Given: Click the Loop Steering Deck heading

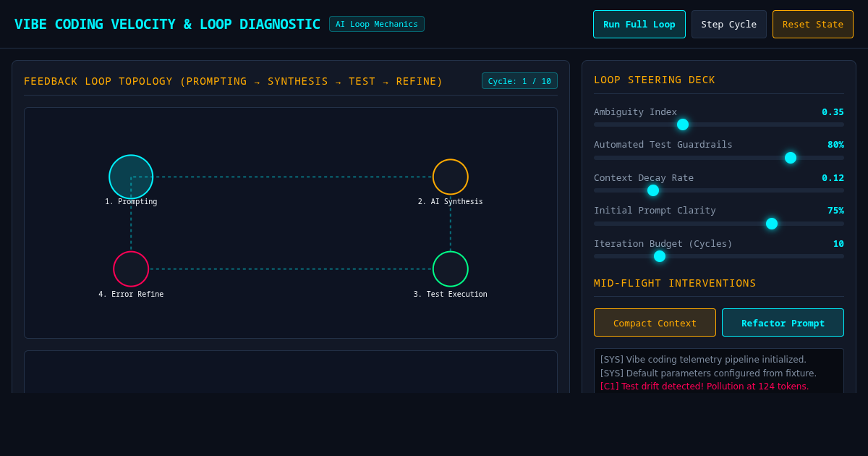Looking at the screenshot, I should point(655,80).
